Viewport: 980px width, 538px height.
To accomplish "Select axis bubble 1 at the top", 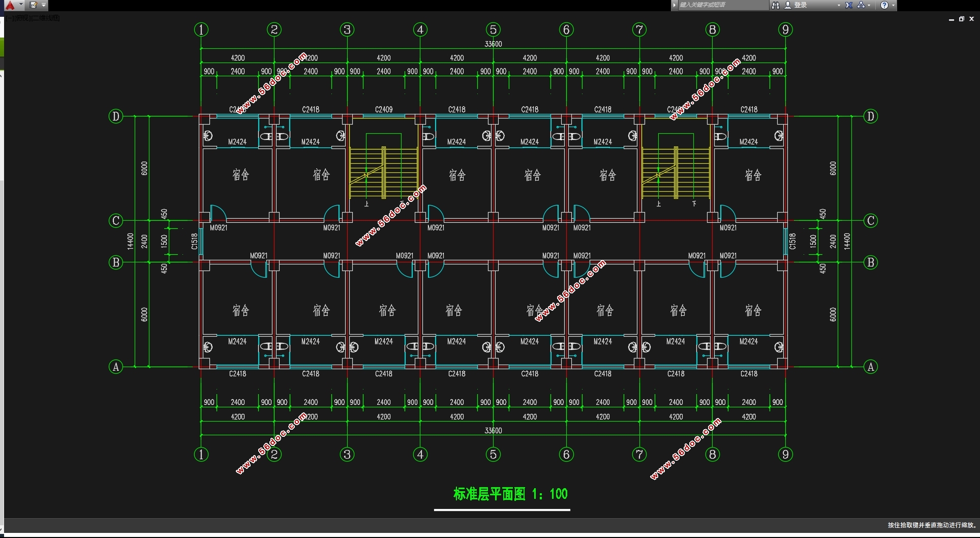I will [201, 29].
